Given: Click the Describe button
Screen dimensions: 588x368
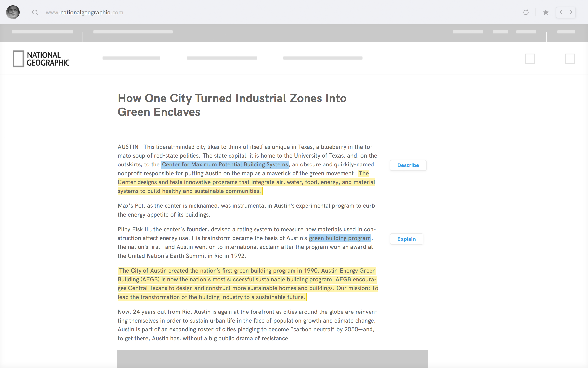Looking at the screenshot, I should coord(408,165).
